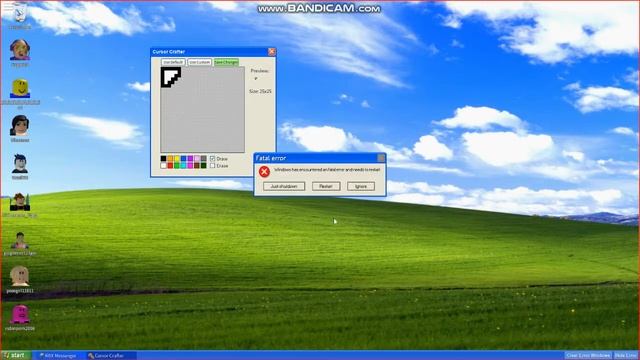Image resolution: width=640 pixels, height=360 pixels.
Task: Pick the light pink color swatch
Action: coord(197,158)
